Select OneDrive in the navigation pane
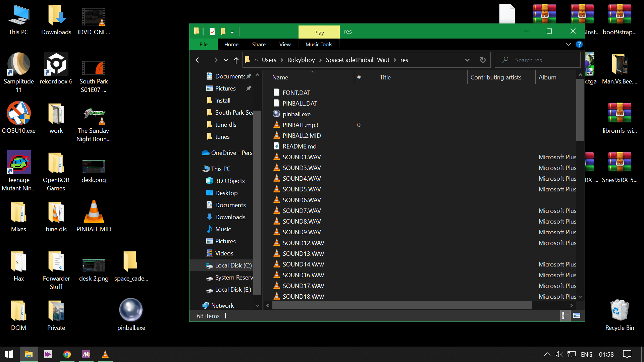 [227, 153]
